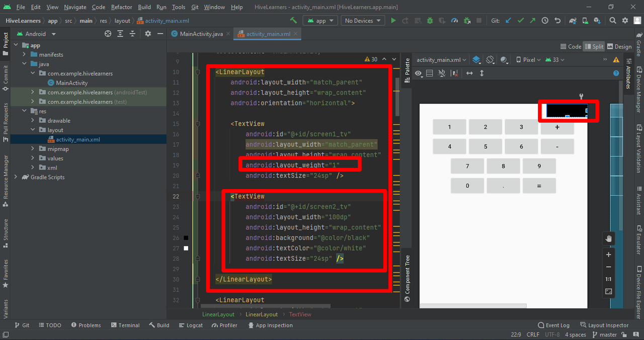
Task: Click the Search Everywhere magnifier icon
Action: tap(613, 21)
